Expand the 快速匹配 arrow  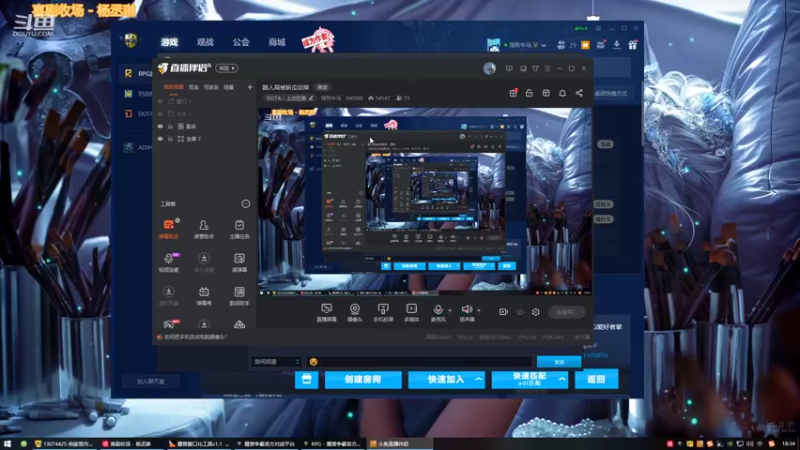561,379
